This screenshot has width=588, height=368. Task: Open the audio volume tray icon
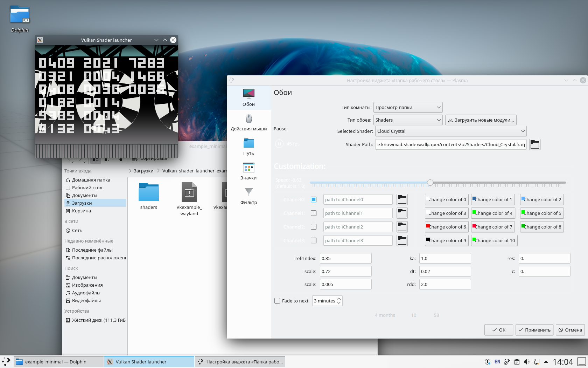click(x=526, y=362)
